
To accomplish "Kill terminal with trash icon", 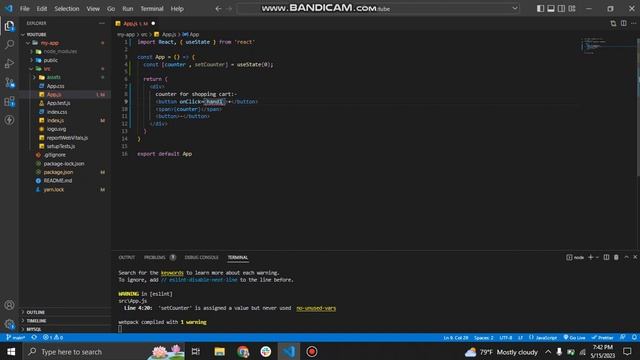I will [x=616, y=257].
